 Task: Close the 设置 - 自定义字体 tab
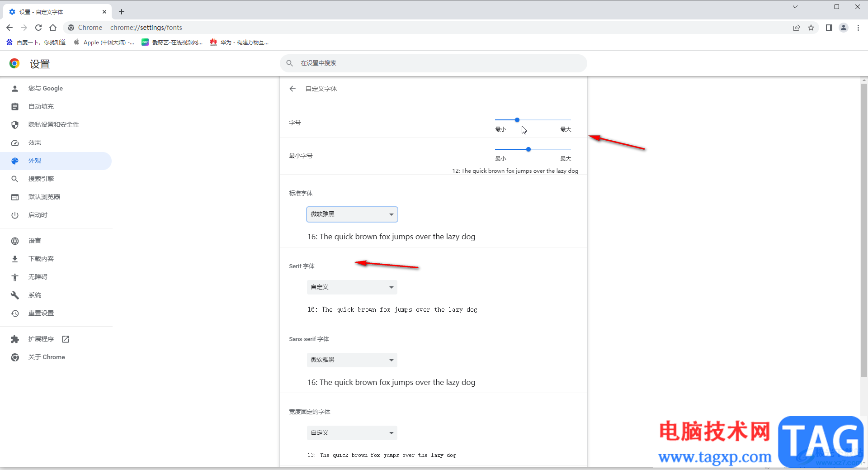(104, 12)
